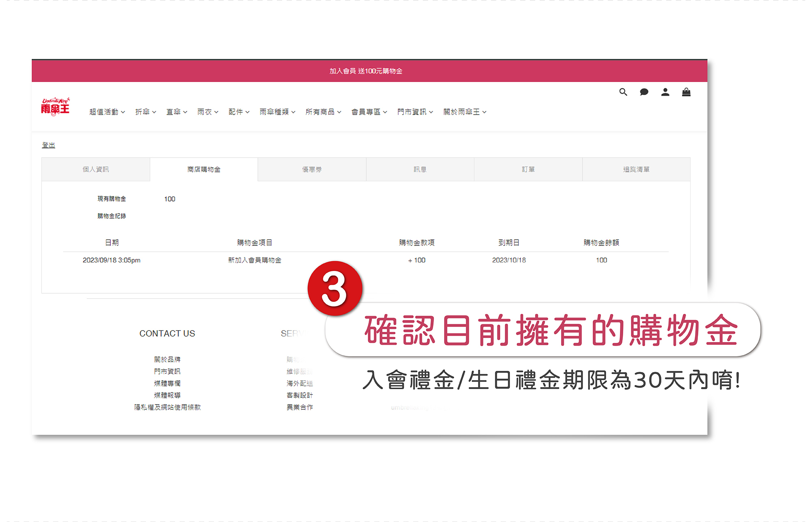The height and width of the screenshot is (522, 812).
Task: Click the 關於品牌 footer link
Action: 167,359
